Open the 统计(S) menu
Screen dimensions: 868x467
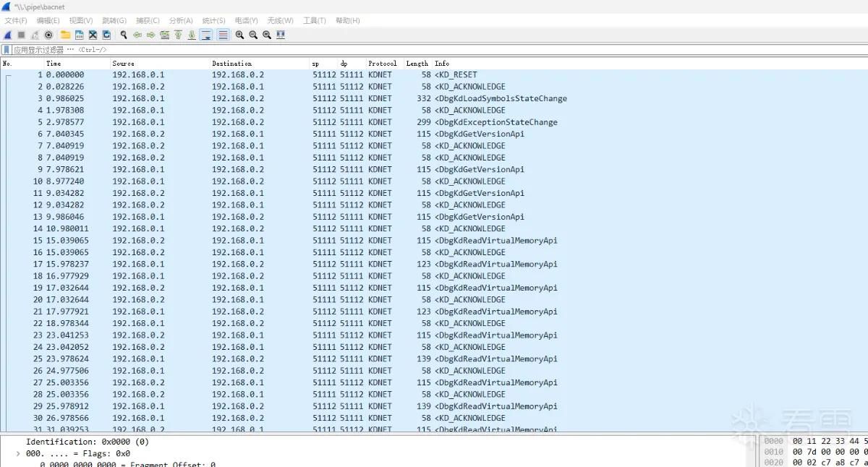pos(213,20)
